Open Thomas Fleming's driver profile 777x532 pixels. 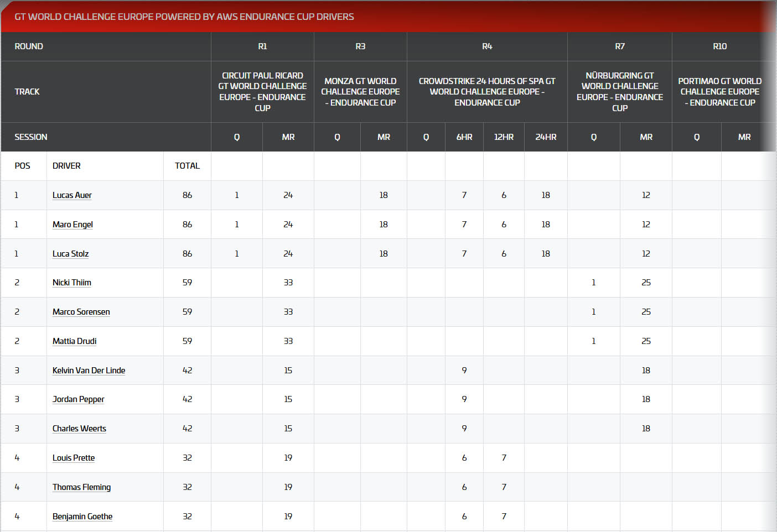81,487
